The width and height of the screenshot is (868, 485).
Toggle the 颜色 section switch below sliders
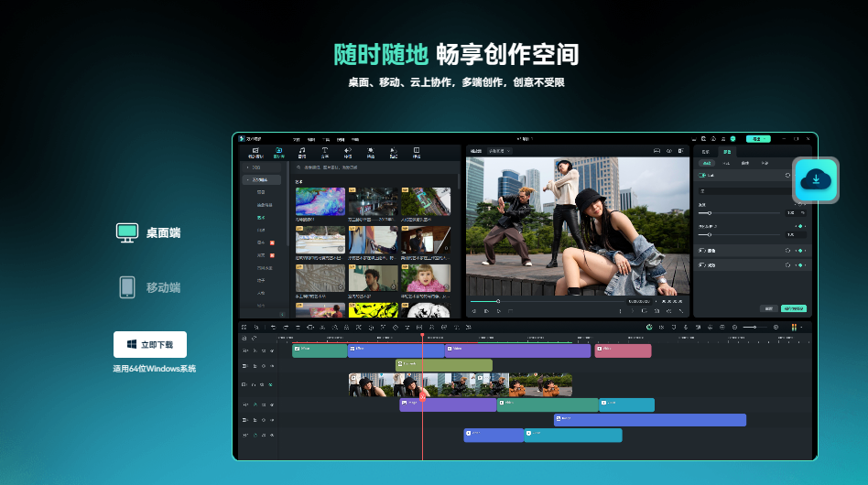pyautogui.click(x=702, y=251)
